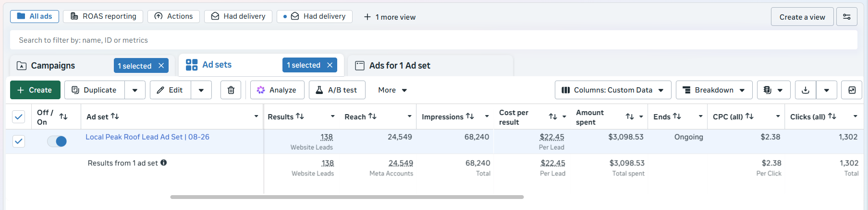Start an A/B test
Screen dimensions: 868x210
point(337,90)
